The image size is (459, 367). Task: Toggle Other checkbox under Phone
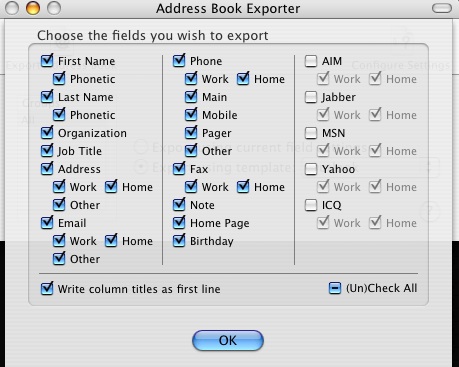click(191, 151)
